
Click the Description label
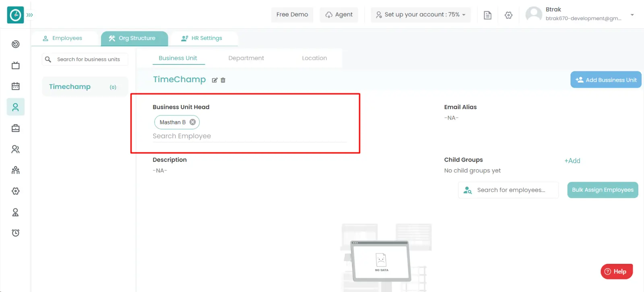pos(169,160)
